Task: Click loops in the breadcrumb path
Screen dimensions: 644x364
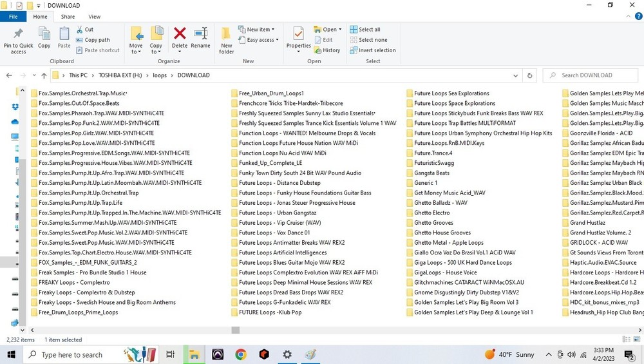Action: point(160,75)
